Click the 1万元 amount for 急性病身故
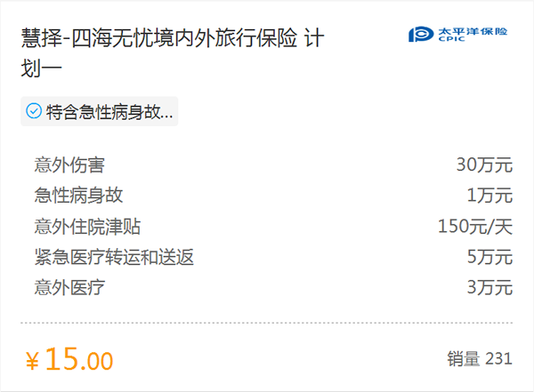 pos(489,196)
